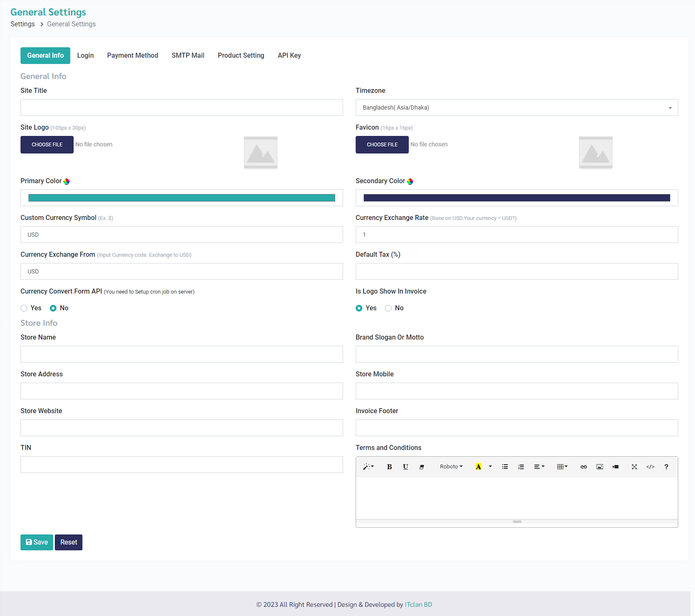Viewport: 695px width, 616px height.
Task: Select Yes for Currency Convert Form API
Action: (x=24, y=308)
